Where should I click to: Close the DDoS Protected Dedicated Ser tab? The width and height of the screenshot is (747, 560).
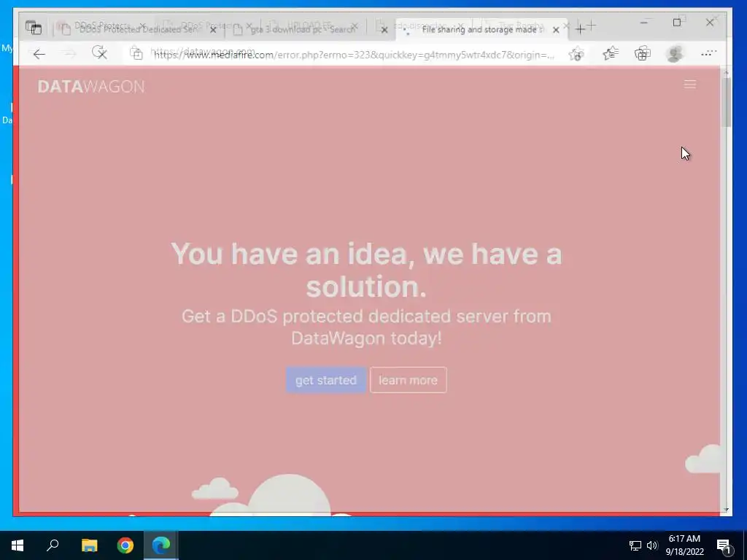click(213, 29)
